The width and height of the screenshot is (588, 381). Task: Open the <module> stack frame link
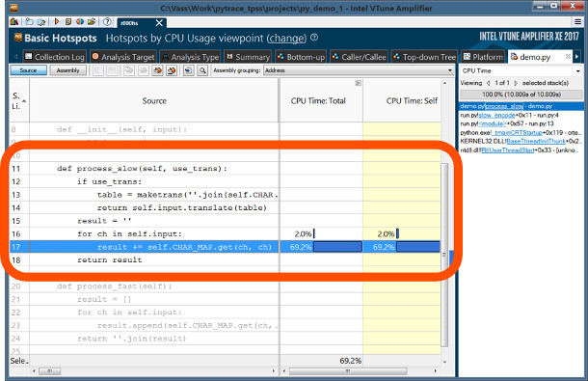493,123
